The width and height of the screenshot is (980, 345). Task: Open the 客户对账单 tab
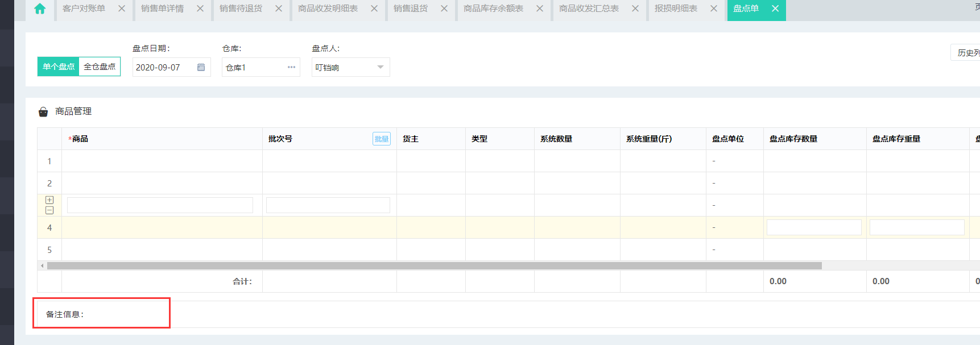[x=84, y=9]
